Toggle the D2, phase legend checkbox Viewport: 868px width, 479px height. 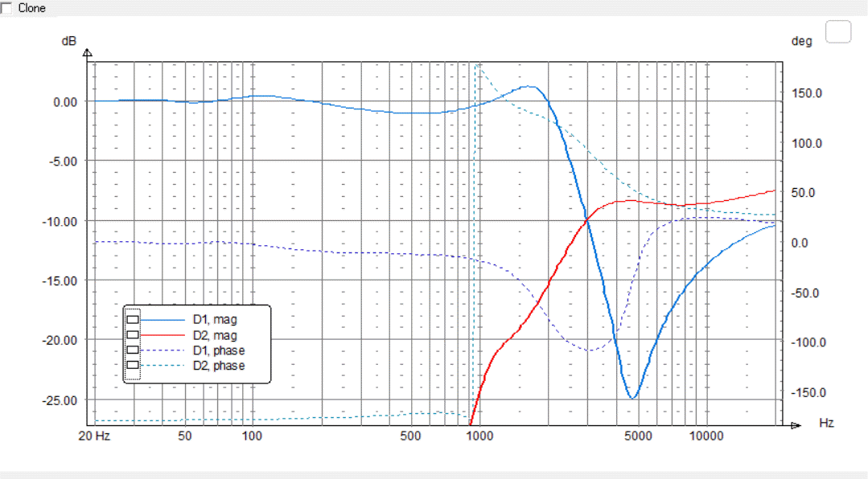tap(133, 365)
